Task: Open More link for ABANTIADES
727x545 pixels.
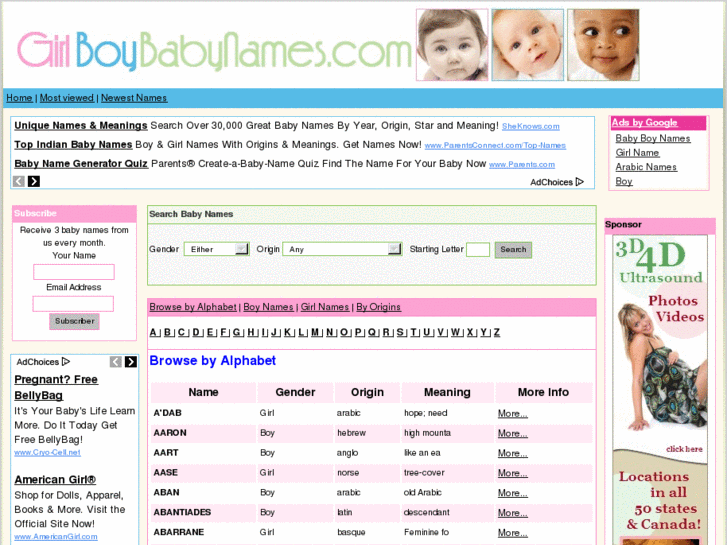Action: coord(512,513)
